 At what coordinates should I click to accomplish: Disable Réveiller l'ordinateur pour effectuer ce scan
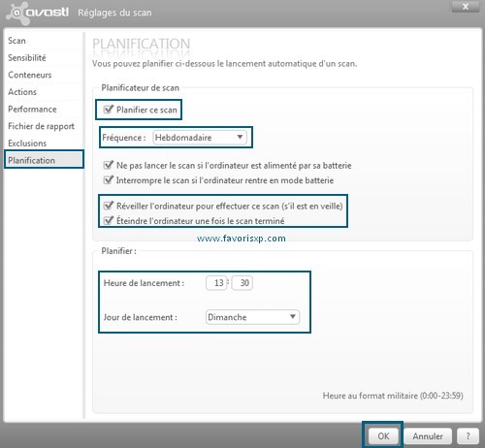pyautogui.click(x=108, y=206)
